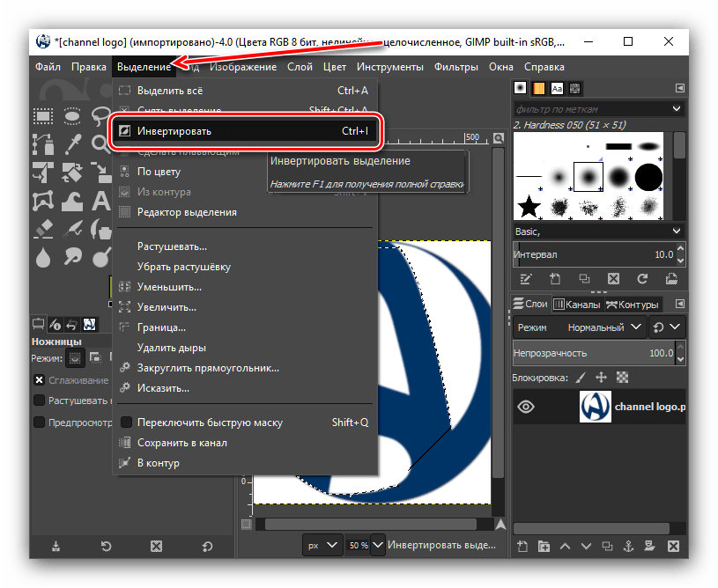718x588 pixels.
Task: Click Duplicate brush icon
Action: pos(584,279)
